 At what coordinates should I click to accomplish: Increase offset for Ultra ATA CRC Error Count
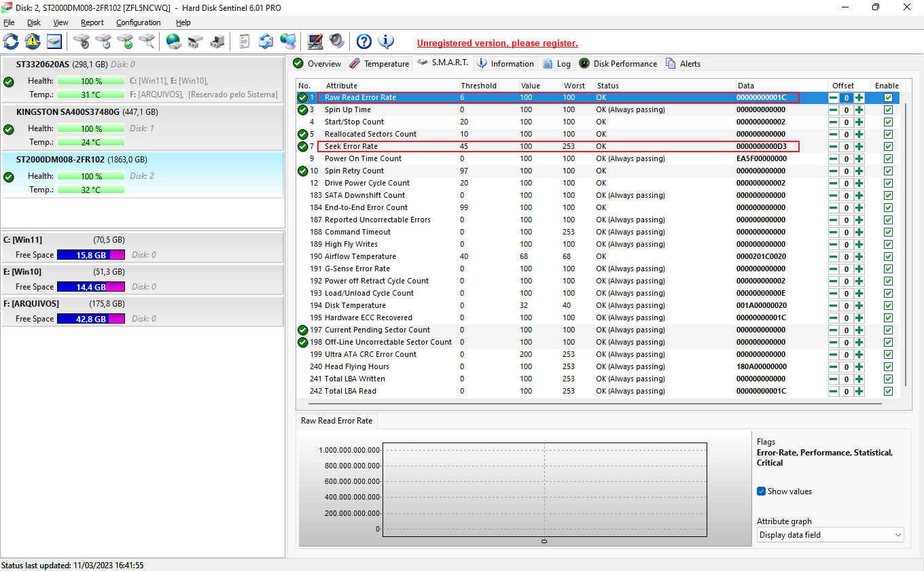point(859,355)
